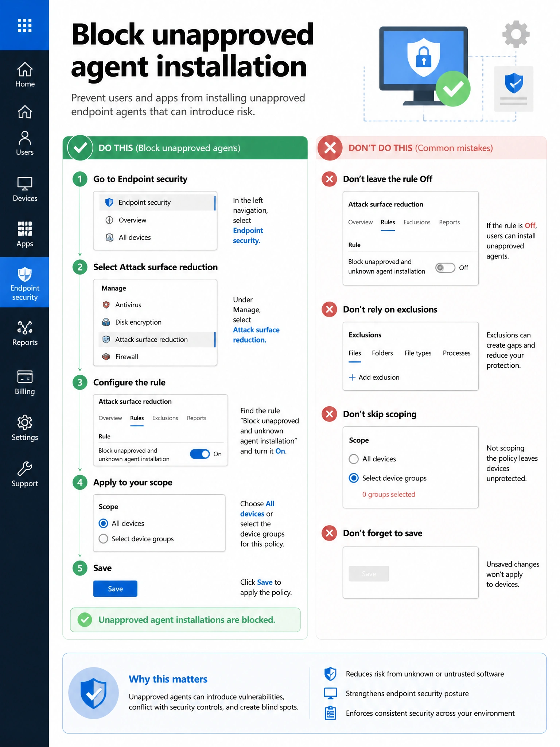Click the Disk encryption icon
The height and width of the screenshot is (747, 560).
106,322
